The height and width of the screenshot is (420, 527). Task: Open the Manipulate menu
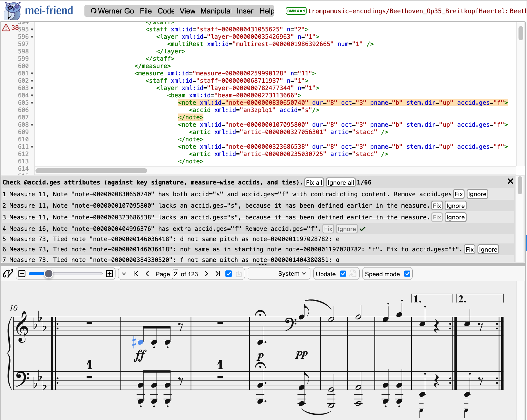(x=216, y=11)
